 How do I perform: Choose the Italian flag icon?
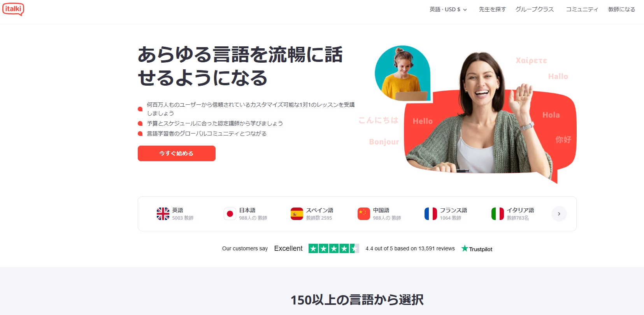pyautogui.click(x=498, y=214)
